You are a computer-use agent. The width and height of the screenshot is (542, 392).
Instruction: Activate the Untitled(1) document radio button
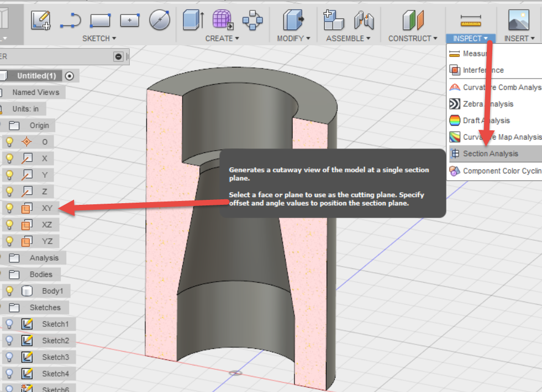click(70, 76)
